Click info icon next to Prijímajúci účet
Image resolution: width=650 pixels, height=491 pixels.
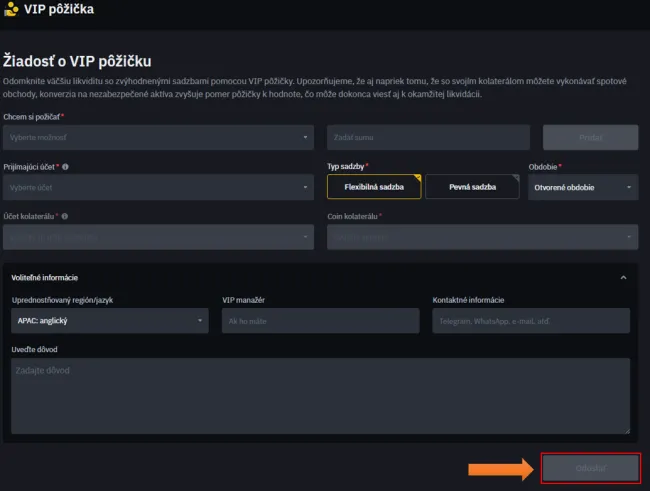[66, 167]
